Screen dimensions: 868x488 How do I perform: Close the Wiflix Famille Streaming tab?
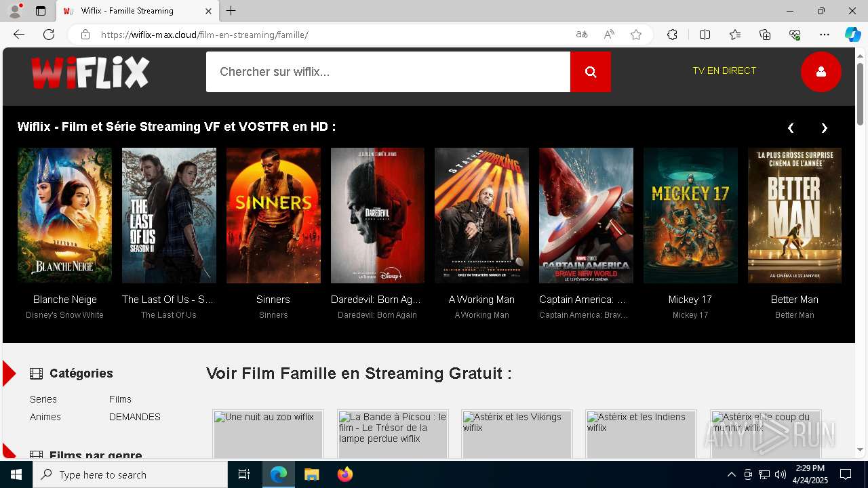click(209, 11)
